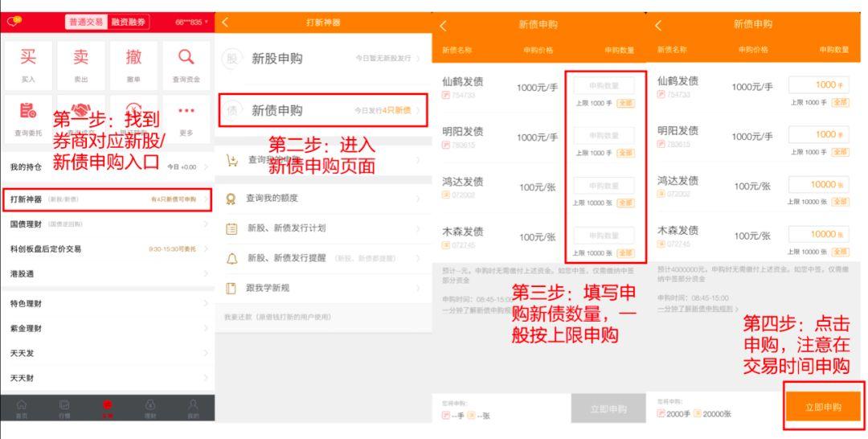This screenshot has width=868, height=439.
Task: Click the cart icon of 查询我的申购
Action: pyautogui.click(x=232, y=160)
